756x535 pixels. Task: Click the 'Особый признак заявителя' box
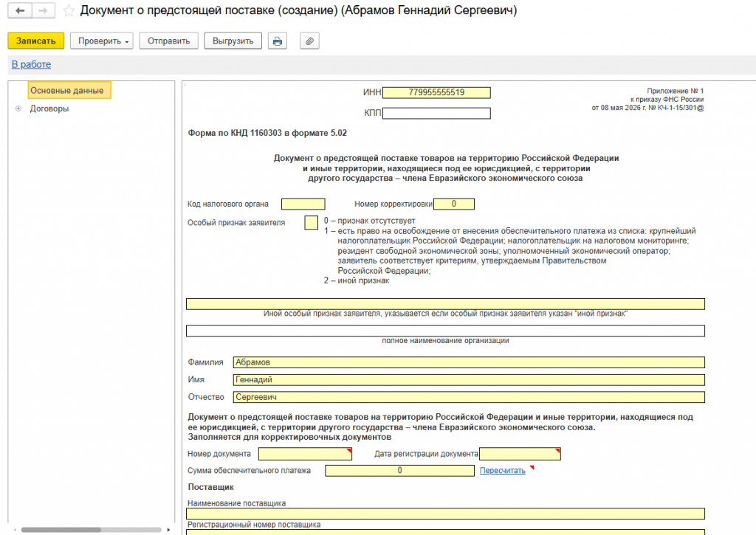312,223
